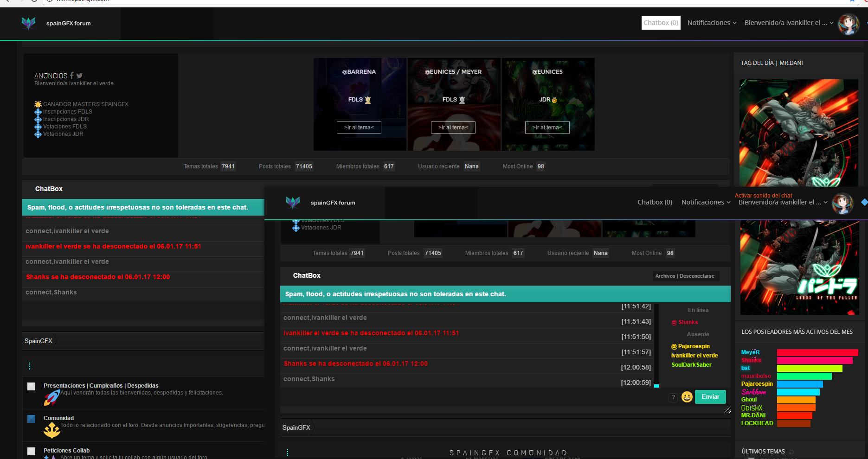The width and height of the screenshot is (868, 459).
Task: Open the three-dot menu under the overlaid SpainGFX breadcrumb
Action: 288,453
